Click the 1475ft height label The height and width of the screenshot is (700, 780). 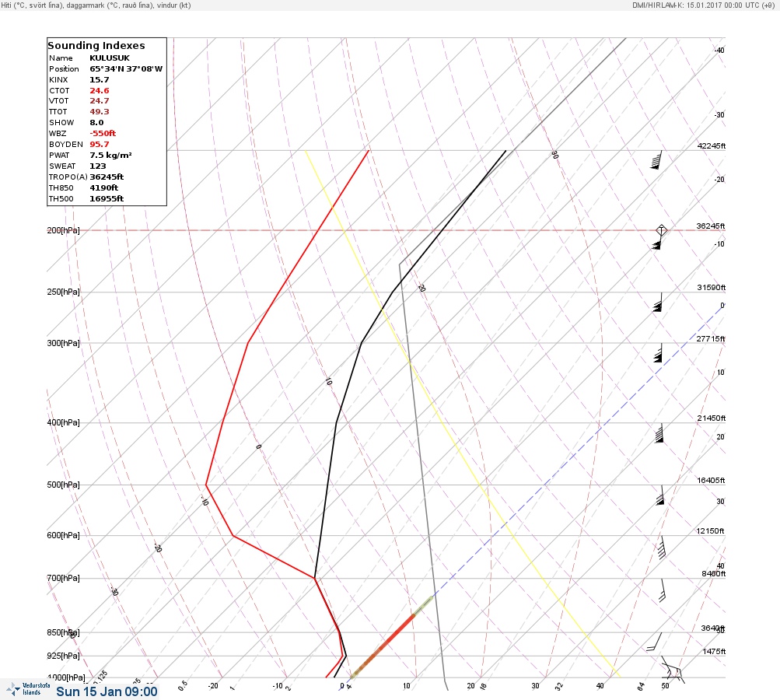[x=714, y=651]
